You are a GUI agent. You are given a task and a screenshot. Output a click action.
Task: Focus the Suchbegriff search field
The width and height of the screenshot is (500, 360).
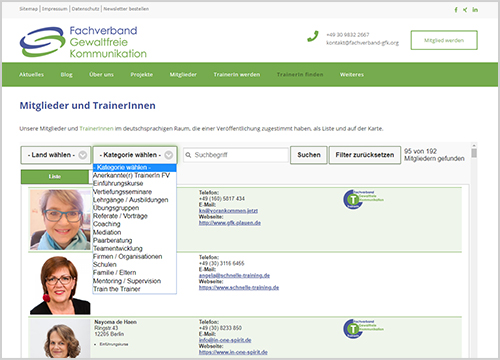(236, 155)
